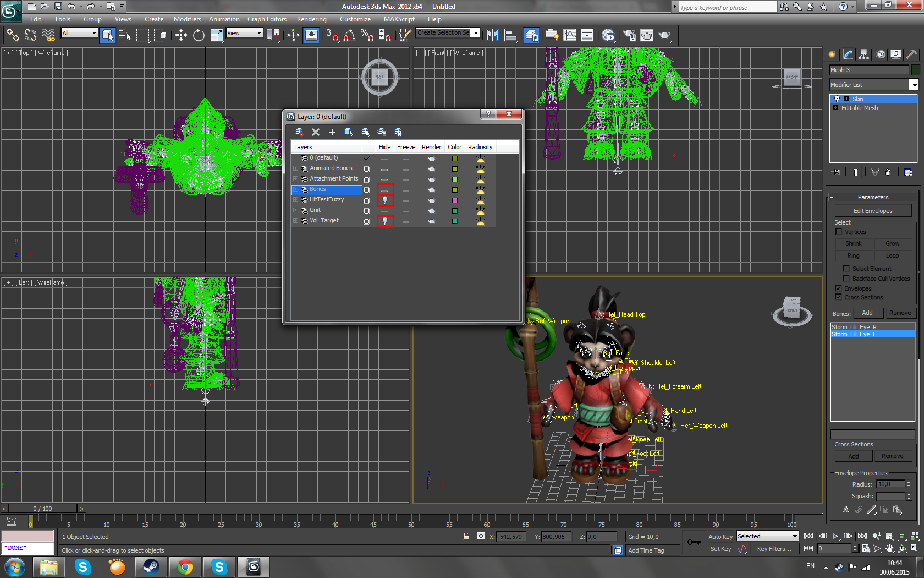Click the Mirror tool in toolbar
The width and height of the screenshot is (924, 578).
pos(493,35)
